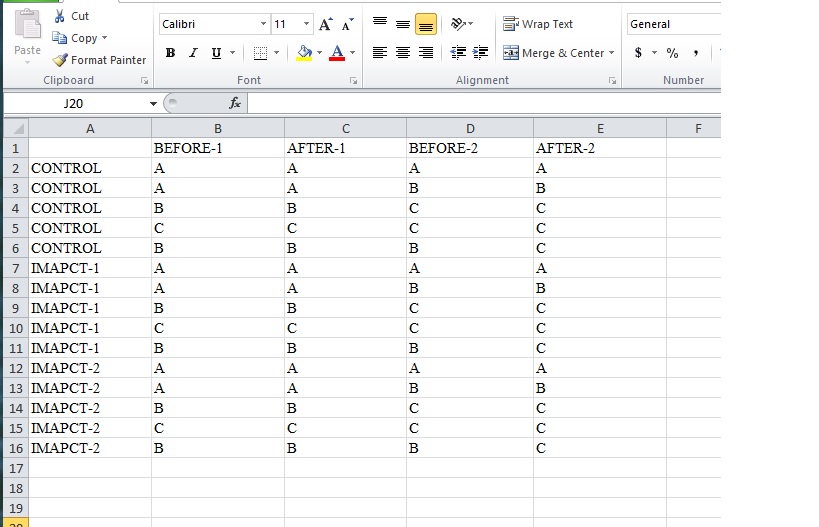Open the Calibri font name dropdown
This screenshot has width=819, height=527.
click(263, 24)
